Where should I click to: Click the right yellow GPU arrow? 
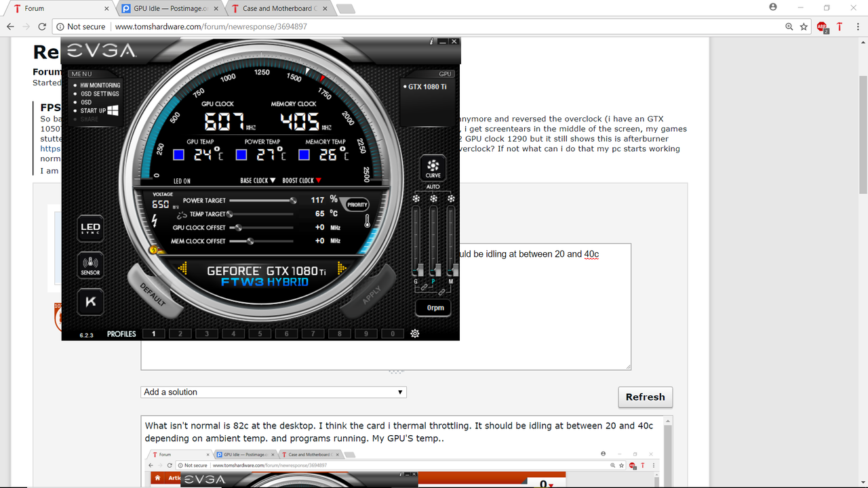tap(342, 269)
